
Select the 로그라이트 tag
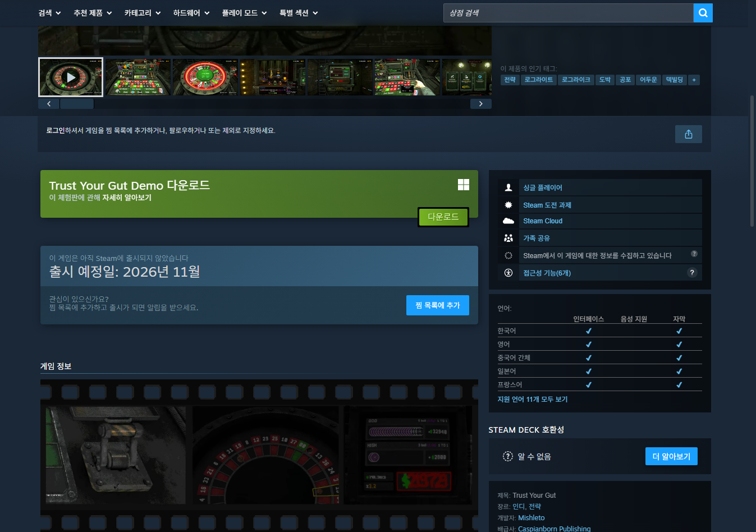point(539,80)
